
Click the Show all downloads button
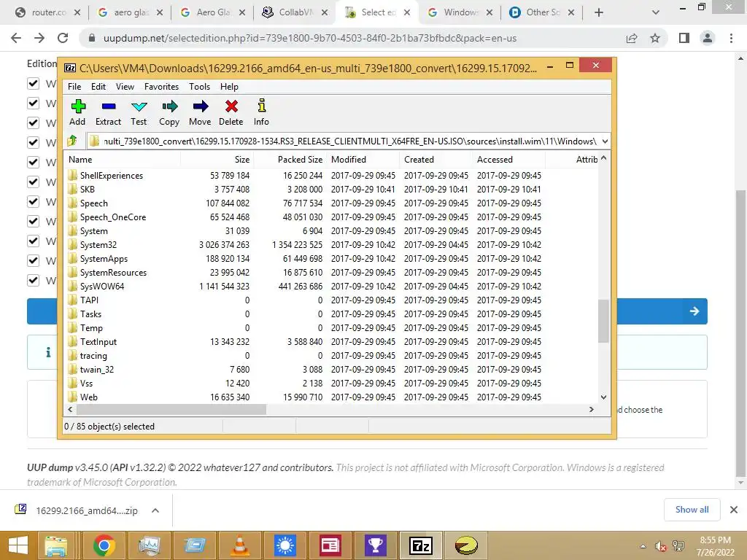(692, 510)
